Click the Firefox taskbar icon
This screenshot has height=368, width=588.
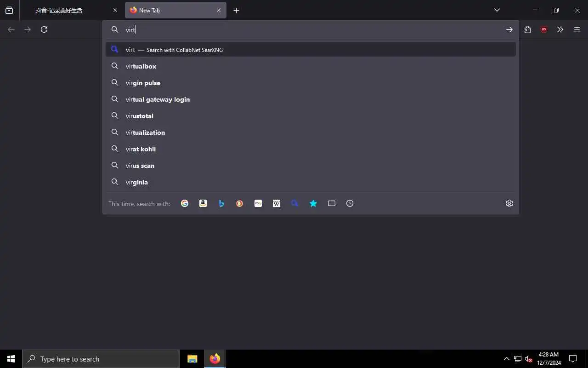click(215, 359)
